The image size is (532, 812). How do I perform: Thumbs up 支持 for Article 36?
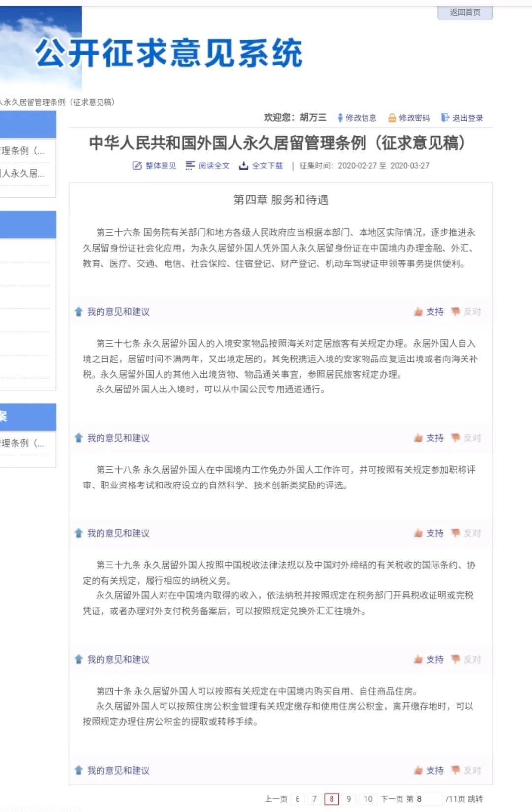419,312
